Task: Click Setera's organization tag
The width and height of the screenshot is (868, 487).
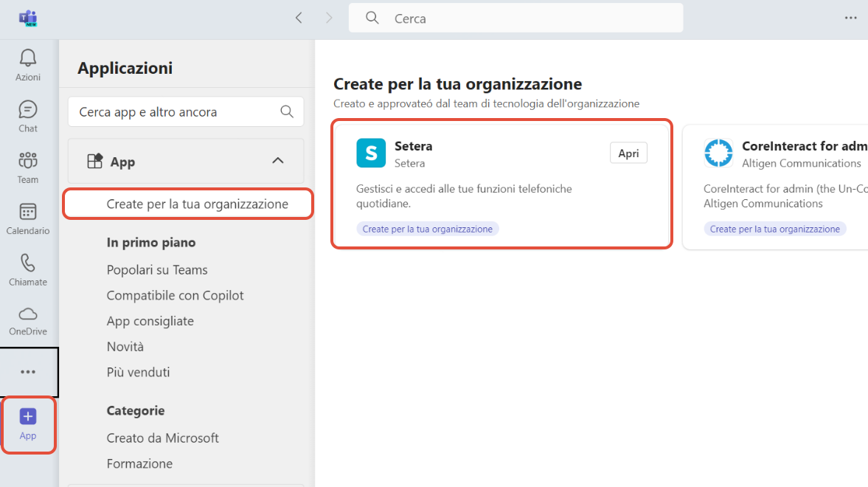Action: (427, 229)
